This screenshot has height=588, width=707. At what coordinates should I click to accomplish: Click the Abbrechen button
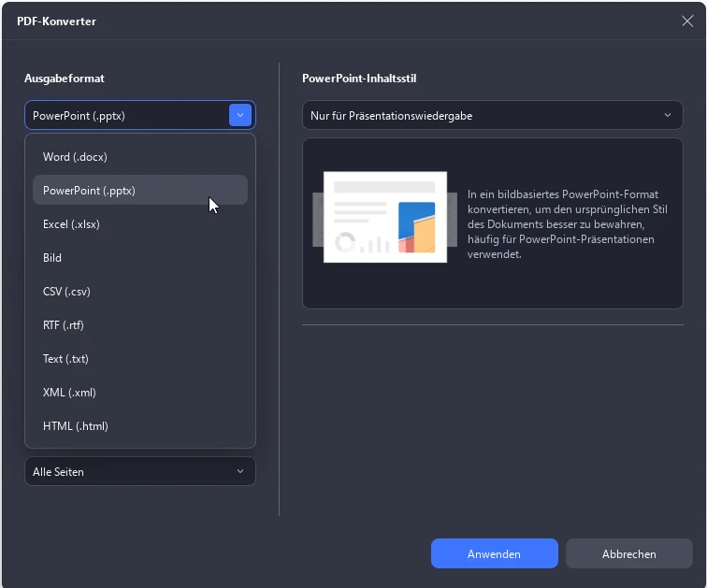click(x=628, y=554)
